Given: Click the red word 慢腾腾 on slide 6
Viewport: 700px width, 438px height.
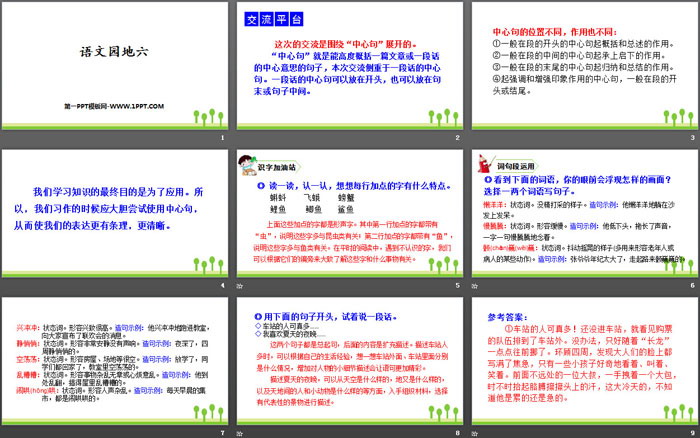Looking at the screenshot, I should (495, 226).
